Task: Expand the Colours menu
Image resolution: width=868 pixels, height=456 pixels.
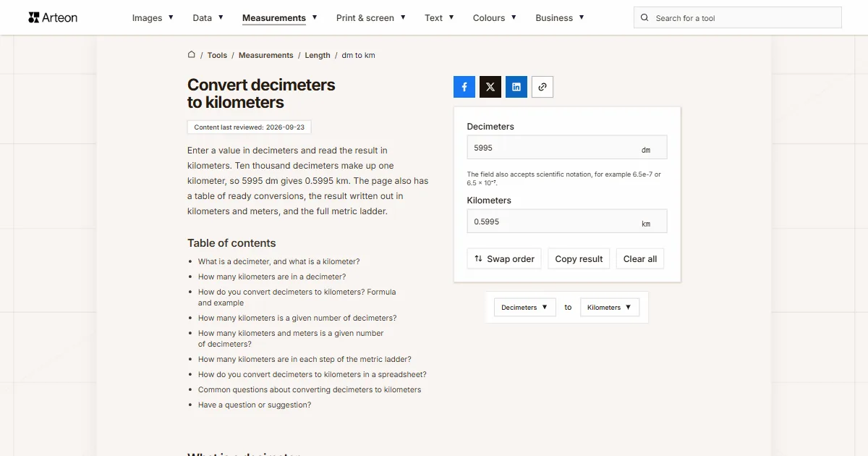Action: pyautogui.click(x=495, y=18)
